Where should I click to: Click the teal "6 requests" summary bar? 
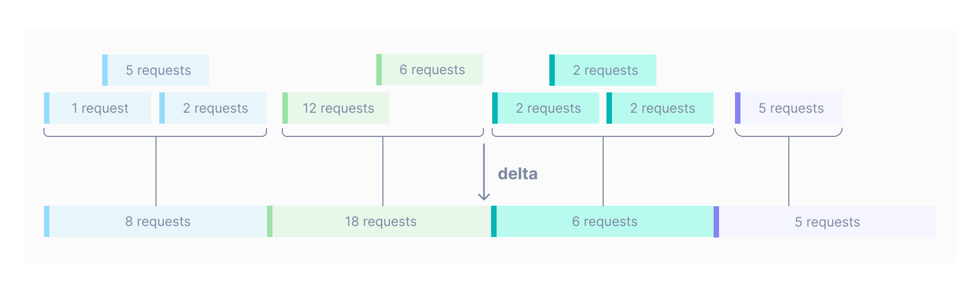(x=604, y=222)
